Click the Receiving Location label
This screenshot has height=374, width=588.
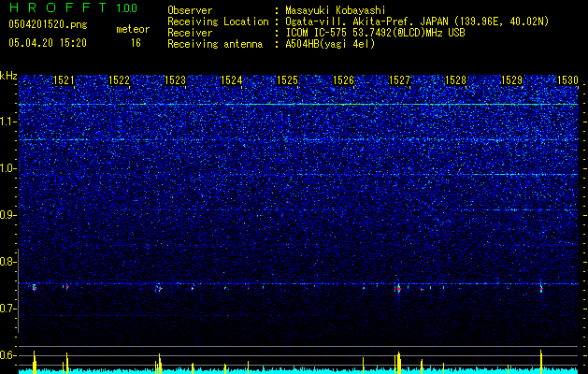click(218, 22)
